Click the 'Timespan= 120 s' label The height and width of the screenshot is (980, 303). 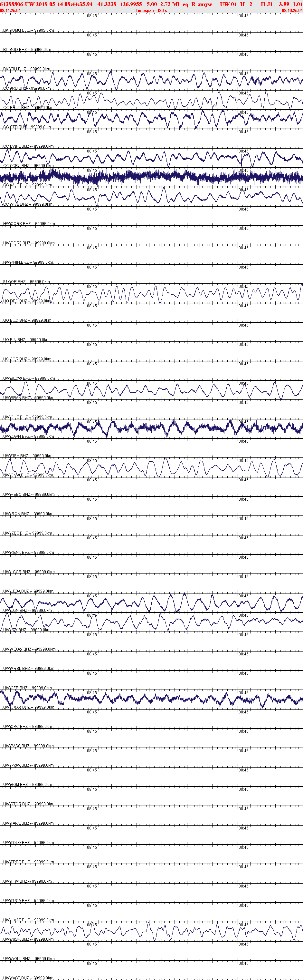tap(151, 10)
